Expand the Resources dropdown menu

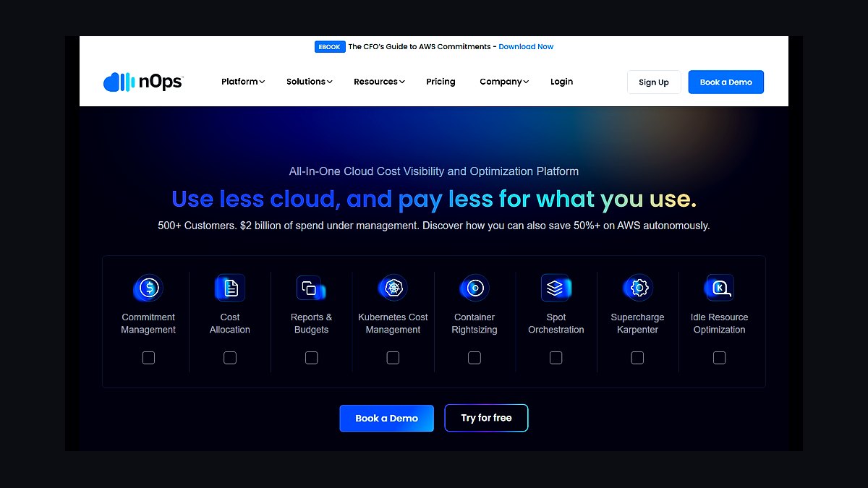click(379, 82)
